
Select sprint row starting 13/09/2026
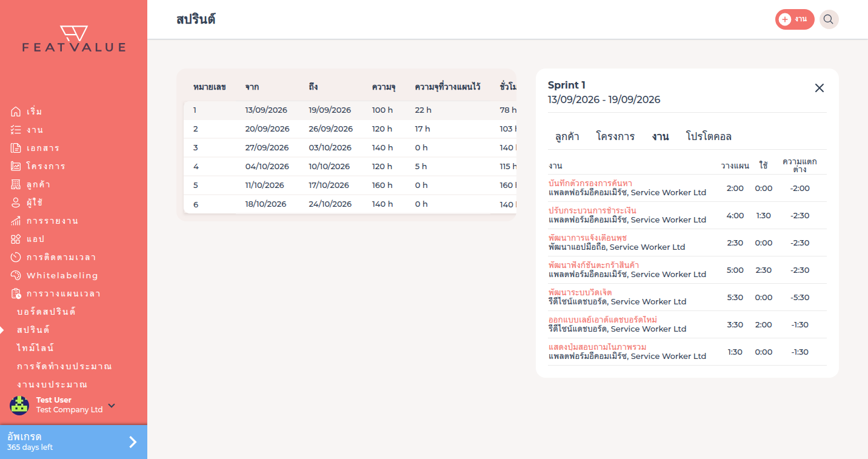point(350,110)
